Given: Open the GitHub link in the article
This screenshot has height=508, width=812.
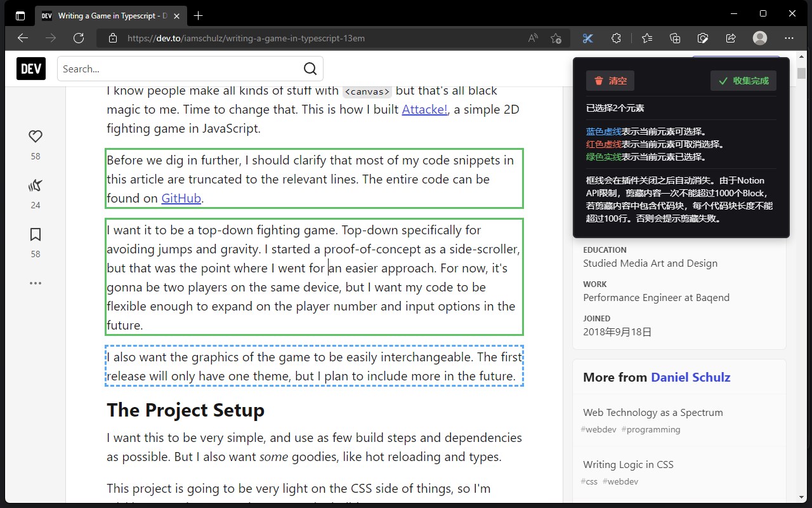Looking at the screenshot, I should (x=181, y=198).
